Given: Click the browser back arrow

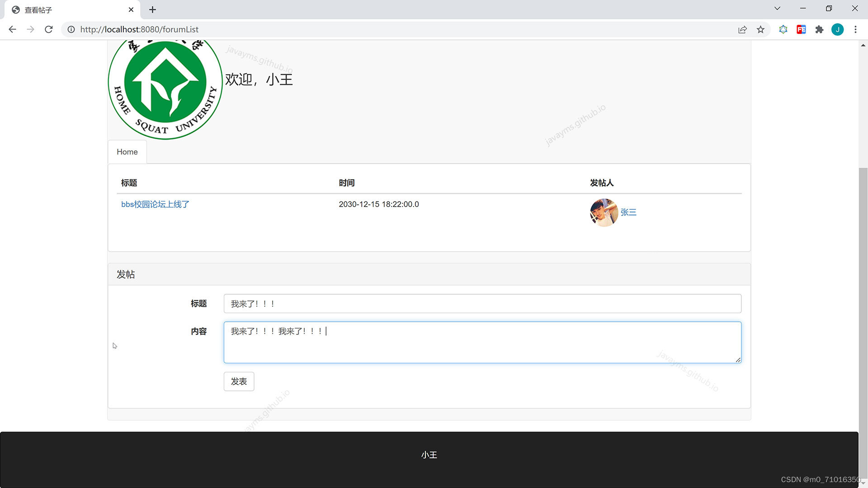Looking at the screenshot, I should [x=12, y=29].
